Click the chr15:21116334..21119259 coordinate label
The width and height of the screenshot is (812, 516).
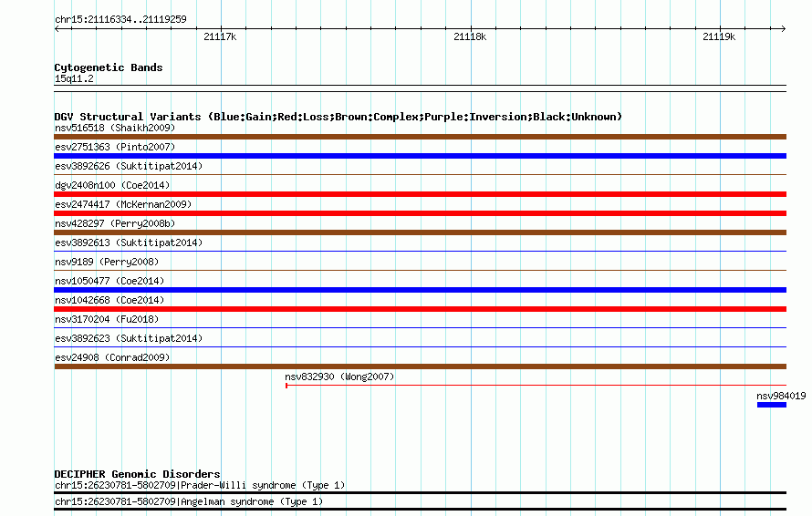120,19
